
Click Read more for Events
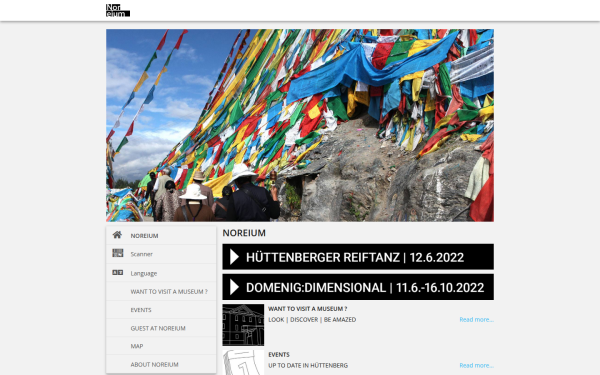[x=476, y=365]
